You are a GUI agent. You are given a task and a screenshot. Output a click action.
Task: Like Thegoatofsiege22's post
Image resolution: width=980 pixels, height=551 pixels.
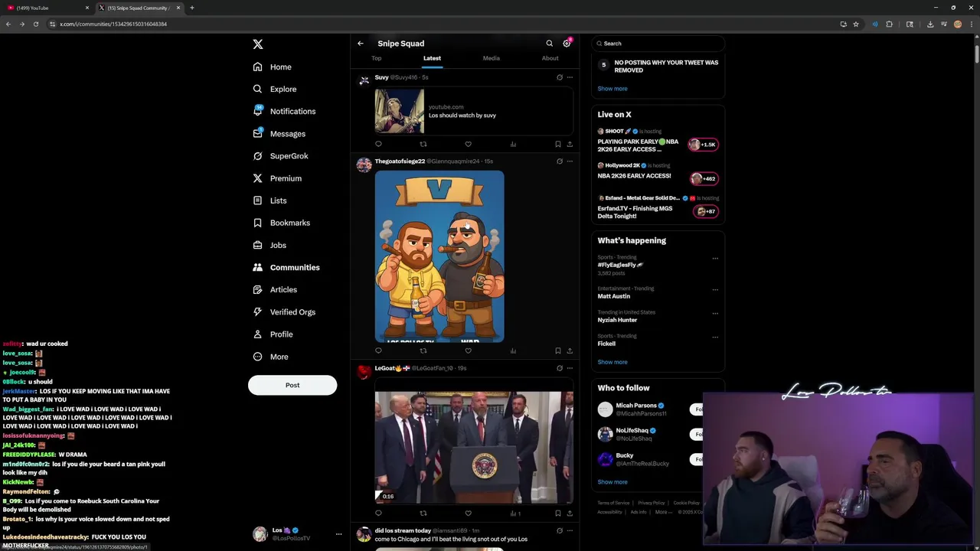469,350
